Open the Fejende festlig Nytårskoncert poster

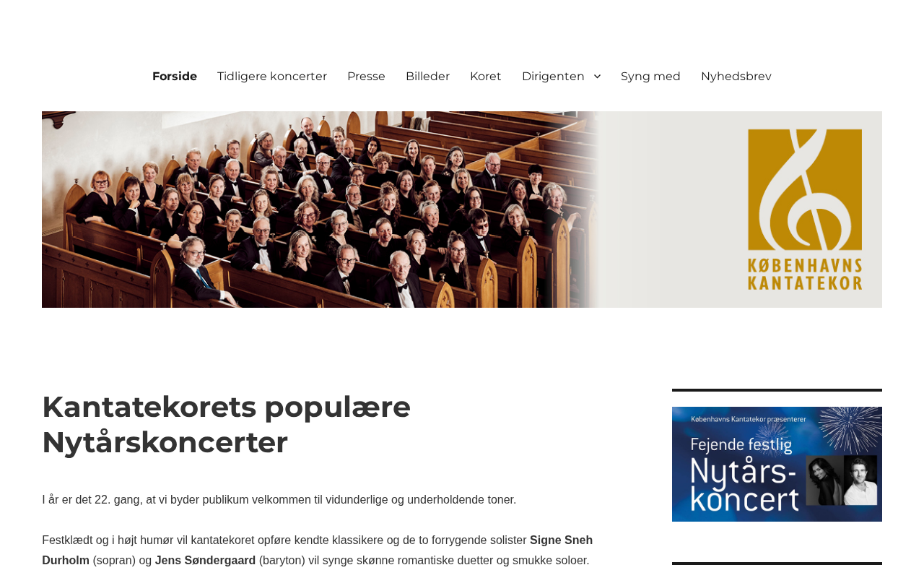point(777,464)
